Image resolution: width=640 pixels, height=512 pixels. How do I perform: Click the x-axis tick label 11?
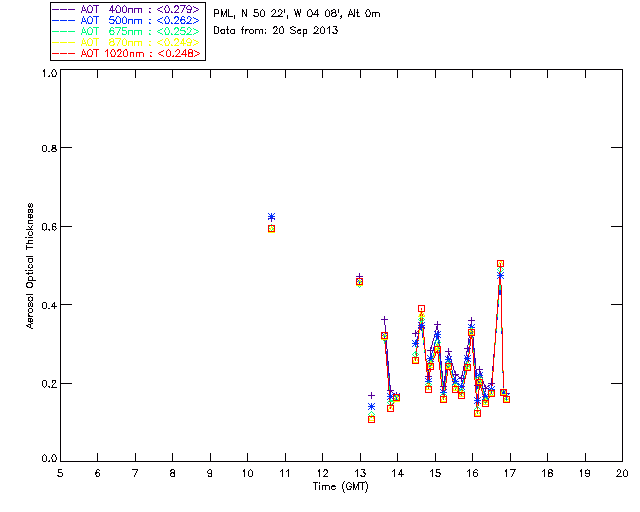tap(285, 473)
